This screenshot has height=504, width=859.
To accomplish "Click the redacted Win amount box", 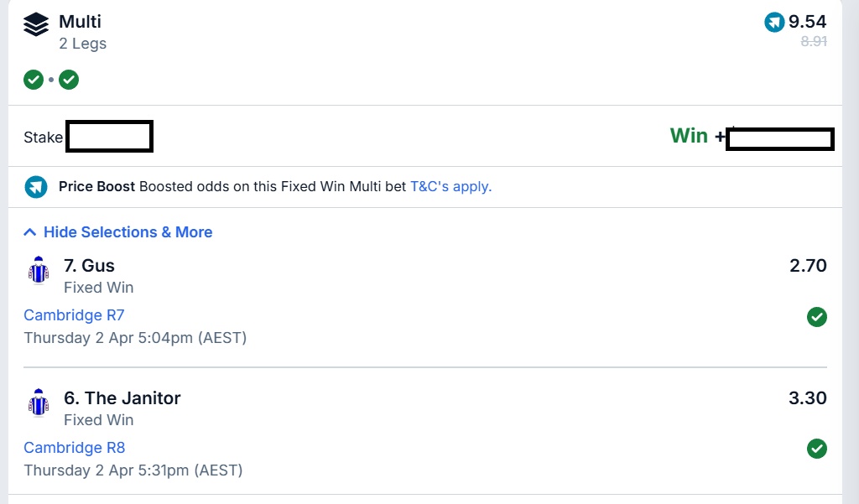I will [779, 139].
